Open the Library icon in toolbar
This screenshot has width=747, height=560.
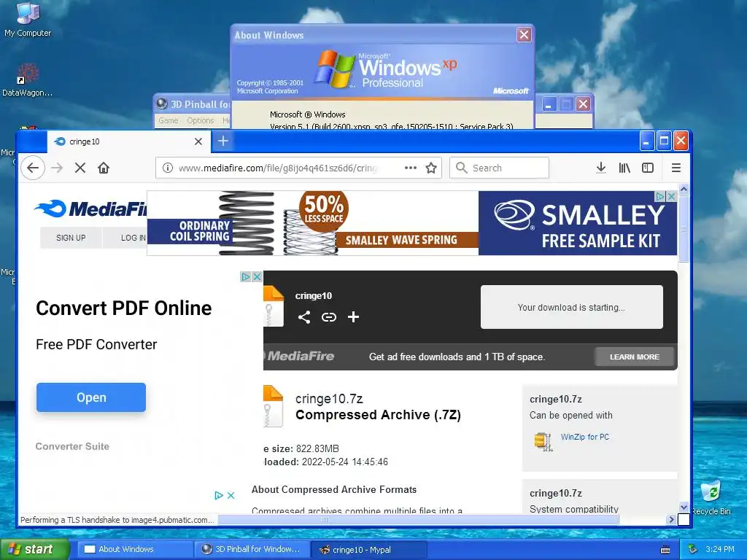624,168
